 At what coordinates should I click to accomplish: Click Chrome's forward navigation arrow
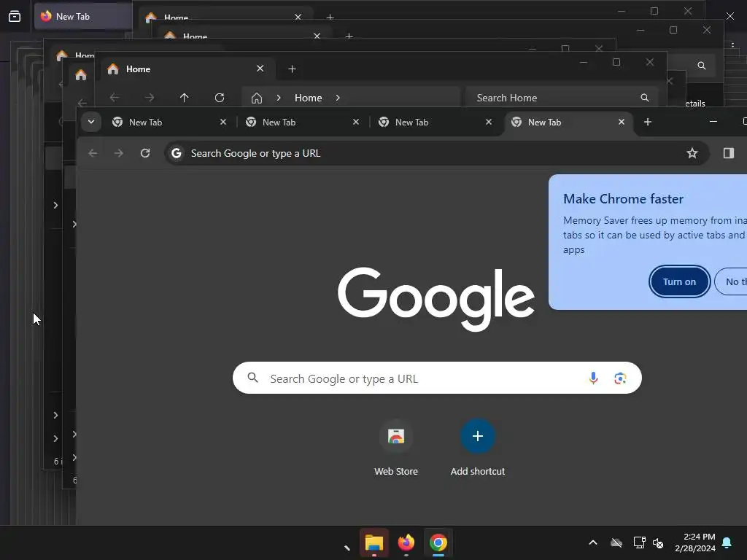119,153
